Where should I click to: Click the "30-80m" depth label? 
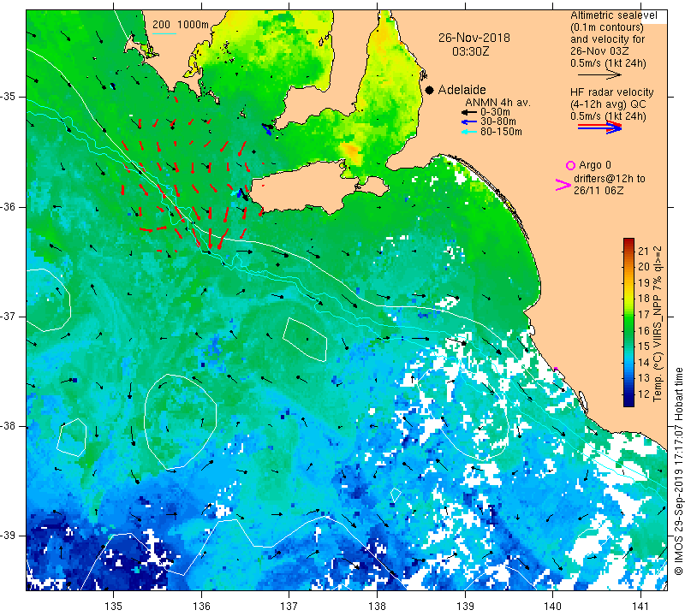[x=498, y=121]
